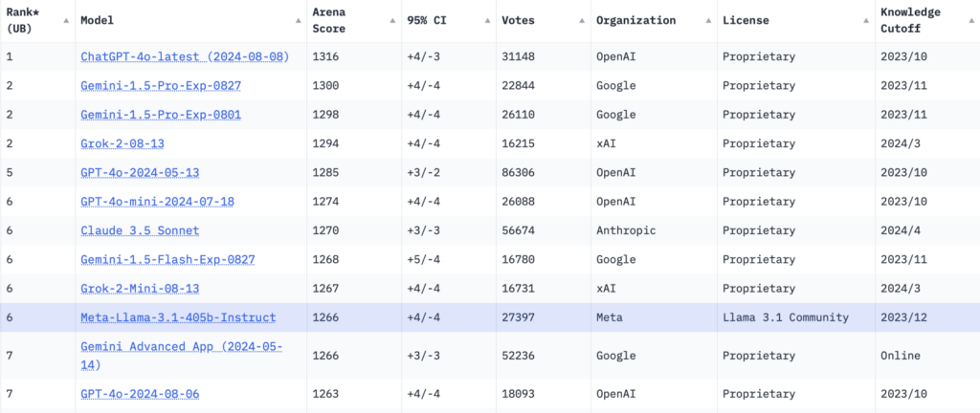Sort by Model column arrow icon
The height and width of the screenshot is (413, 980).
pyautogui.click(x=299, y=21)
